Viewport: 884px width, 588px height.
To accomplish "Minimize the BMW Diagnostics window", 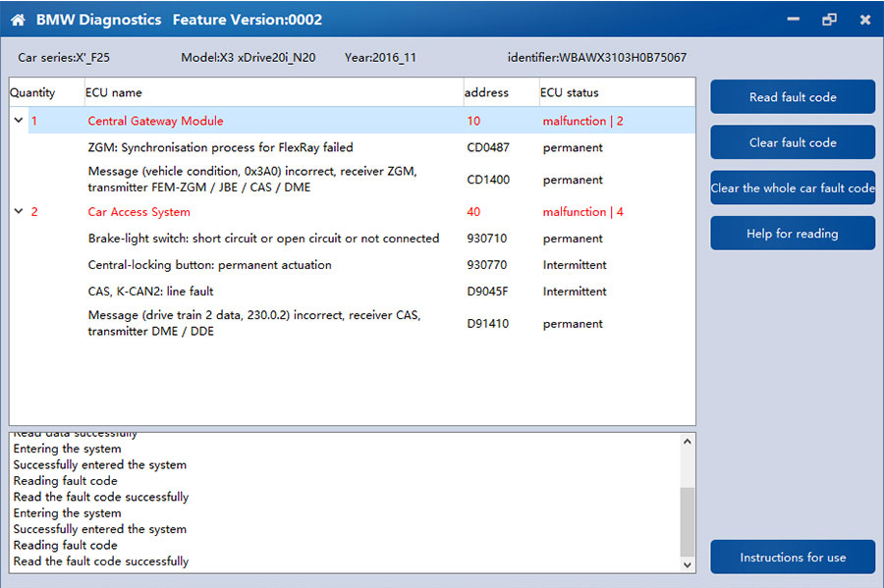I will 794,20.
